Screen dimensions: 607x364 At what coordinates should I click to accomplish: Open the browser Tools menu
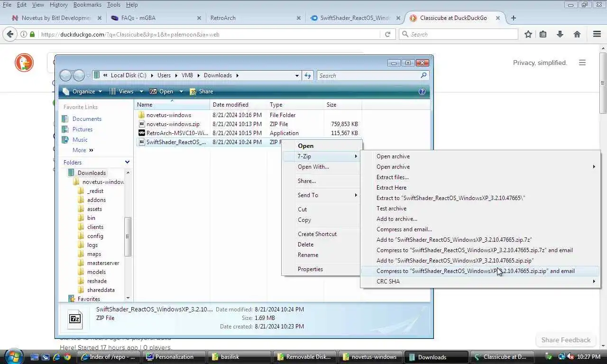113,5
